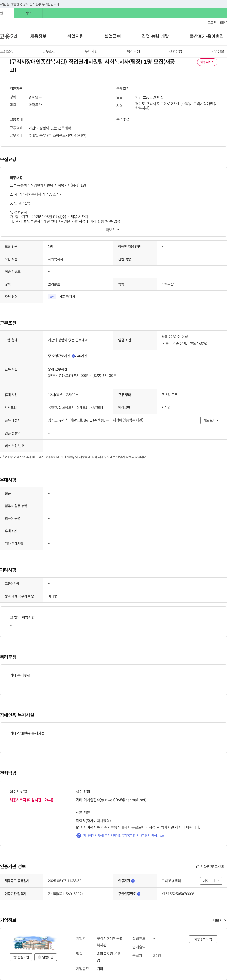This screenshot has width=227, height=980.
Task: Select the 월급 228만원 이상 wage cell
Action: [x=175, y=337]
